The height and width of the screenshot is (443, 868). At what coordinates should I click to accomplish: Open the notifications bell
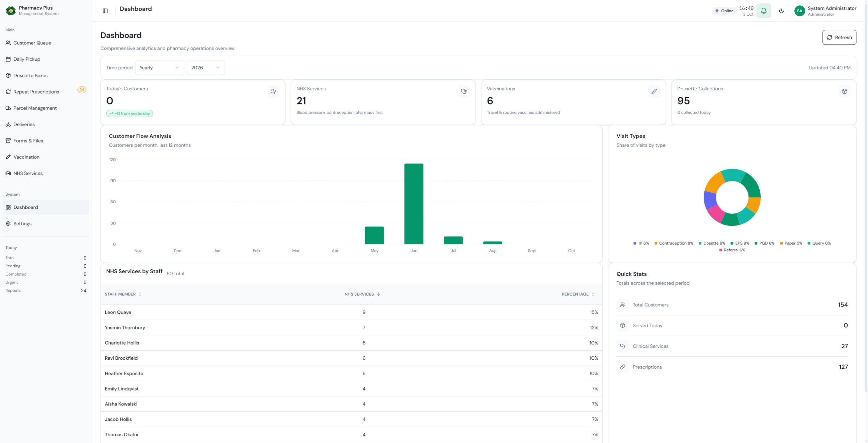point(764,11)
